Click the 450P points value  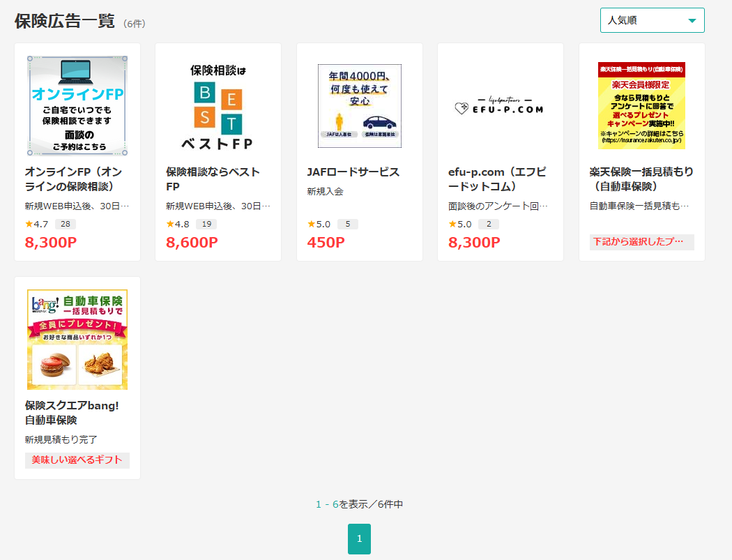(326, 243)
